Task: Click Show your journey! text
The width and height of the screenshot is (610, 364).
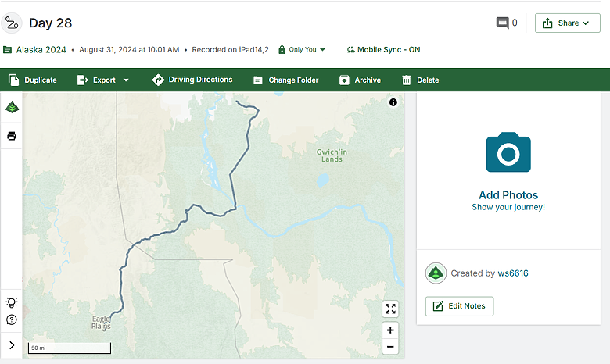Action: 508,207
